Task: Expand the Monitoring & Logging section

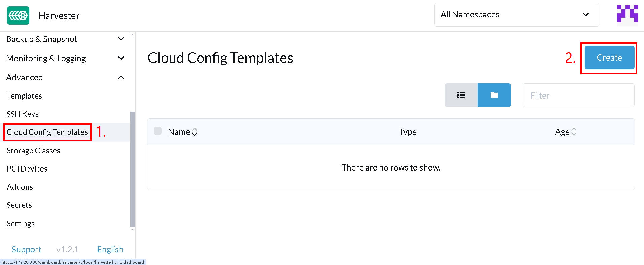Action: click(x=65, y=58)
